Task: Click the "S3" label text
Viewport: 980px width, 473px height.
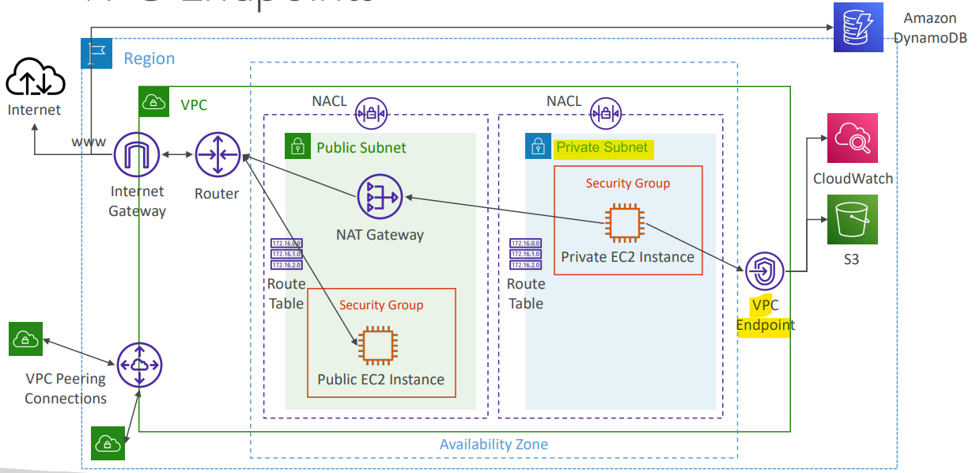Action: click(x=851, y=258)
